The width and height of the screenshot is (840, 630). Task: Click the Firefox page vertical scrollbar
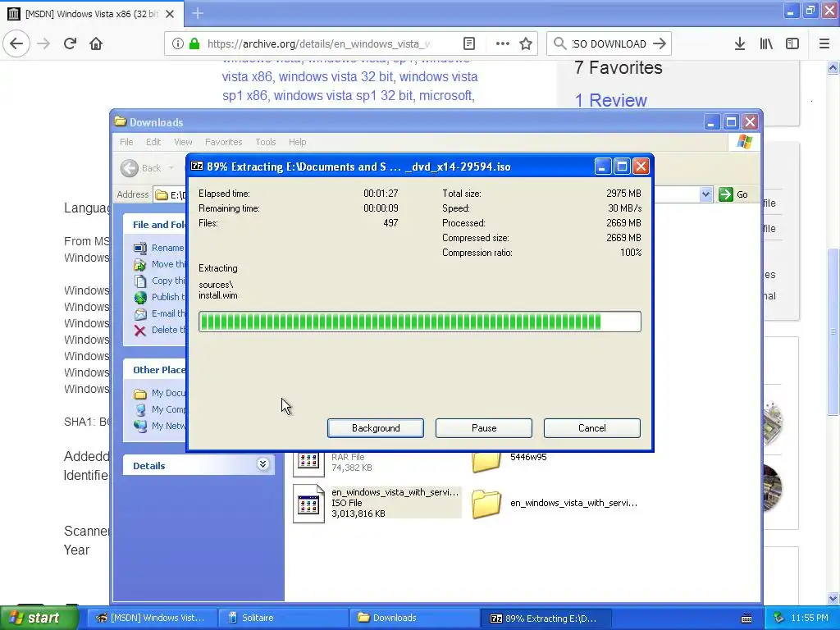(x=833, y=332)
